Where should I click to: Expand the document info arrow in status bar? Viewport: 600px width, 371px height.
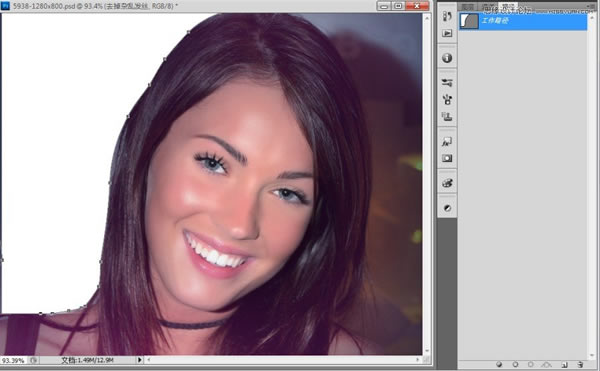[x=139, y=360]
